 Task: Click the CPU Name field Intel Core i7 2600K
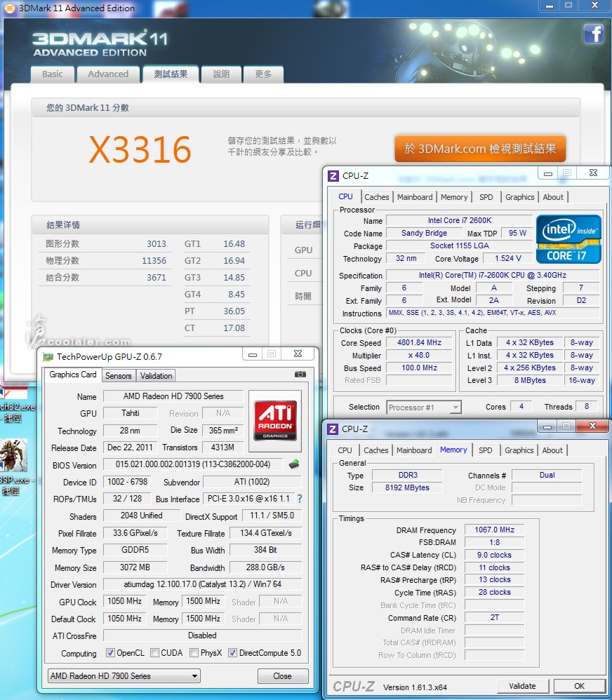[x=459, y=220]
